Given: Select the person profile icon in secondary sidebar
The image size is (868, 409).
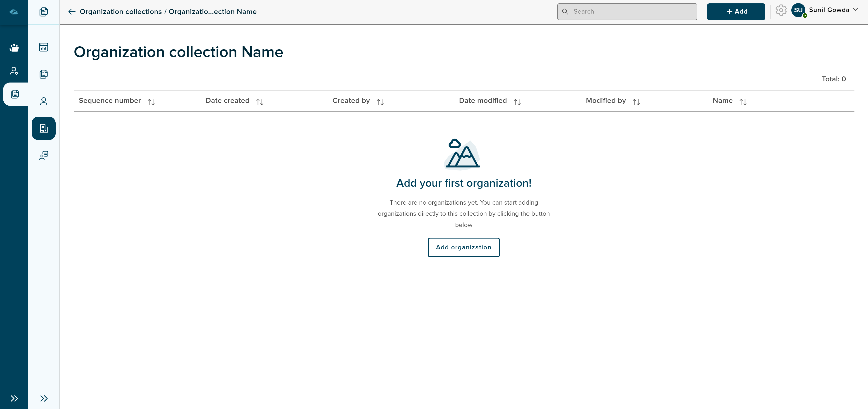Looking at the screenshot, I should click(43, 101).
